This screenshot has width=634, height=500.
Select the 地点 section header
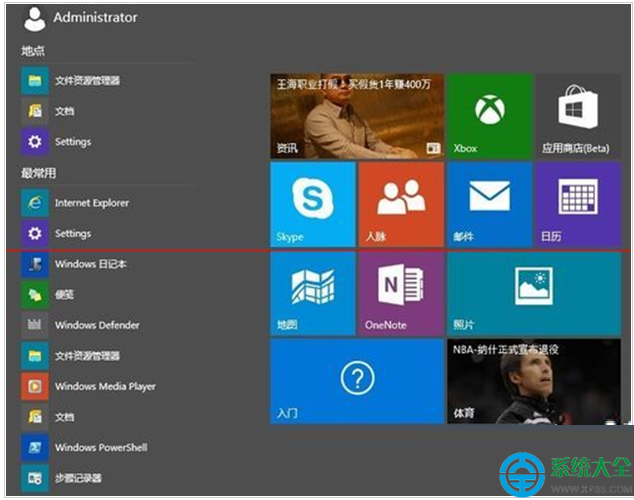pos(33,51)
